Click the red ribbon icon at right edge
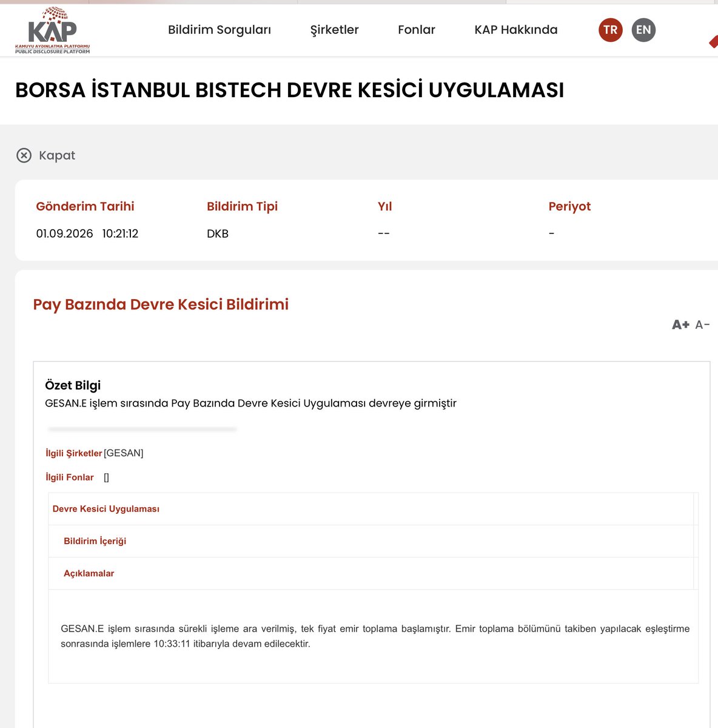 713,41
